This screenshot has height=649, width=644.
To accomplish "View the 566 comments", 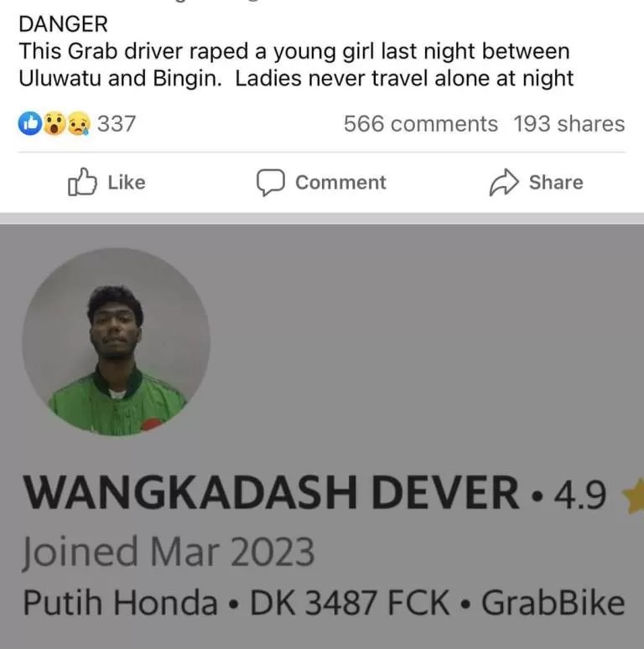I will coord(420,124).
